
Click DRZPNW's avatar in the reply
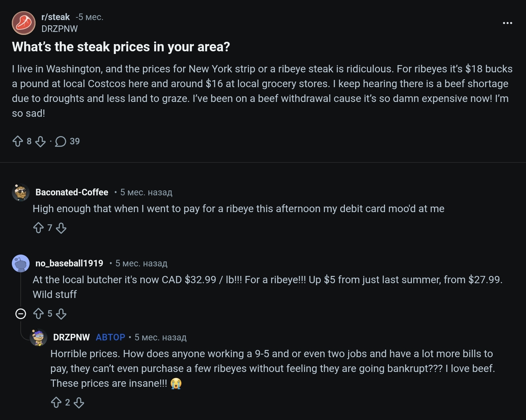click(38, 337)
